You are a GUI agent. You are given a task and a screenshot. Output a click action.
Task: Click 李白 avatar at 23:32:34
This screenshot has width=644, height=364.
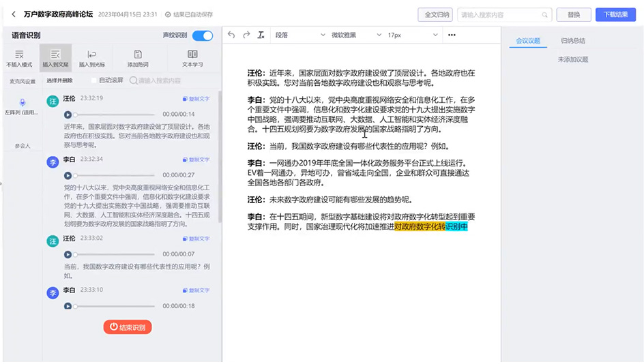(x=53, y=162)
